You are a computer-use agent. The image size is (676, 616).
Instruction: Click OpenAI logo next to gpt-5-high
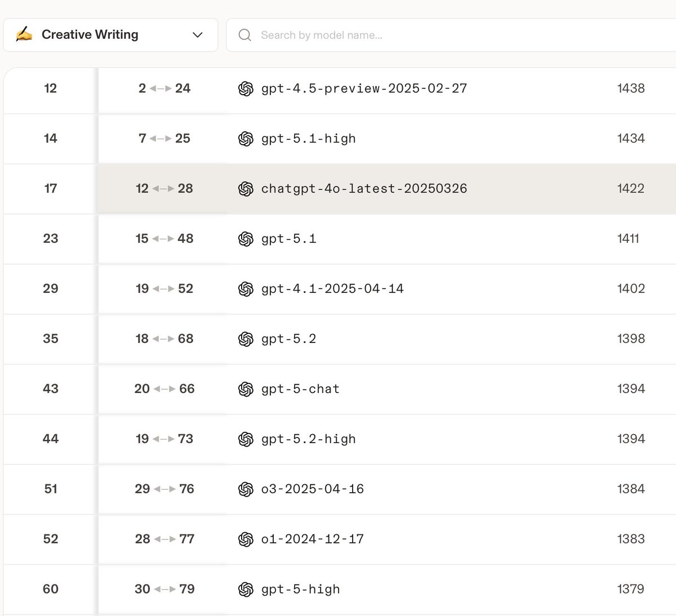(246, 590)
